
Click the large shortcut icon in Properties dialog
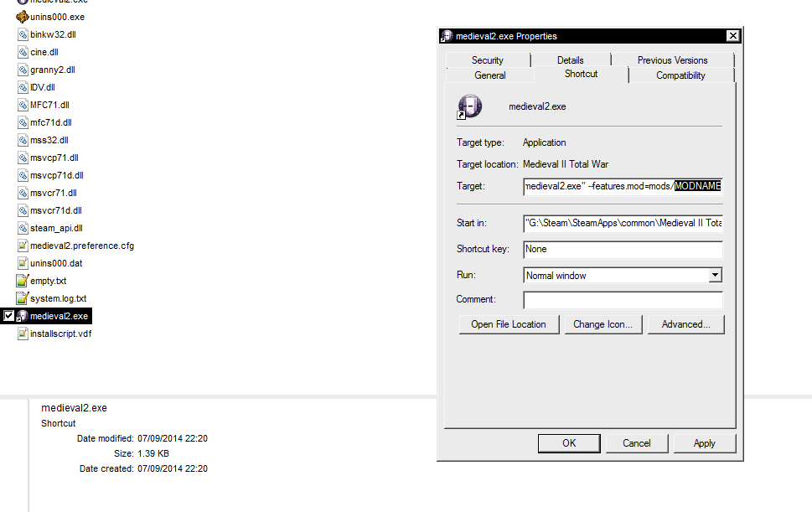469,106
